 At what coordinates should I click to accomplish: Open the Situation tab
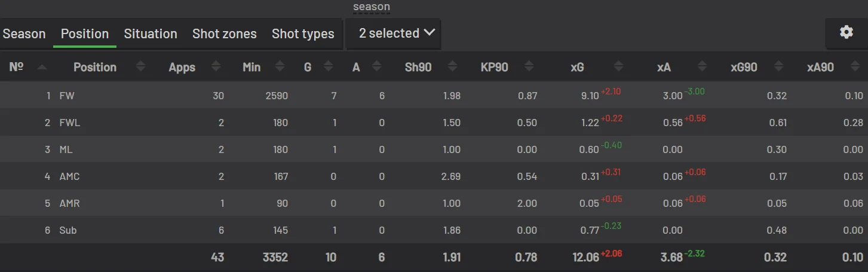tap(151, 33)
